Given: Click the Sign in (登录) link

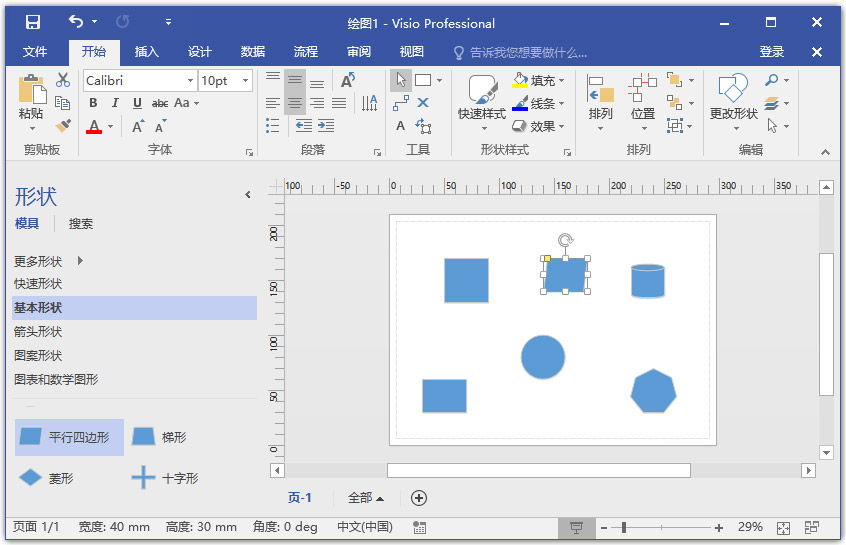Looking at the screenshot, I should pyautogui.click(x=772, y=52).
